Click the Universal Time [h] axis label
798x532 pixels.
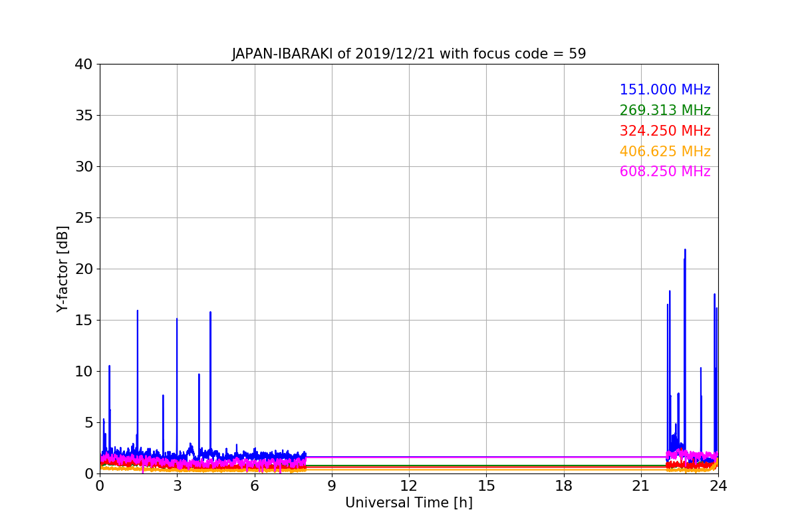pos(408,503)
